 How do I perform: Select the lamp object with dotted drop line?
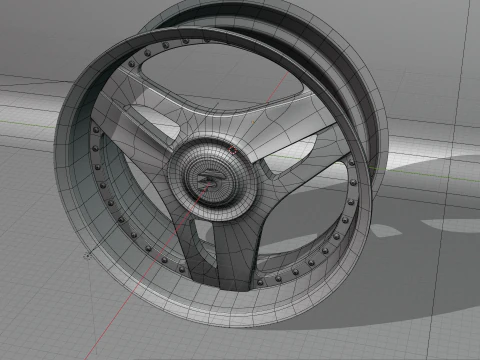tap(88, 256)
